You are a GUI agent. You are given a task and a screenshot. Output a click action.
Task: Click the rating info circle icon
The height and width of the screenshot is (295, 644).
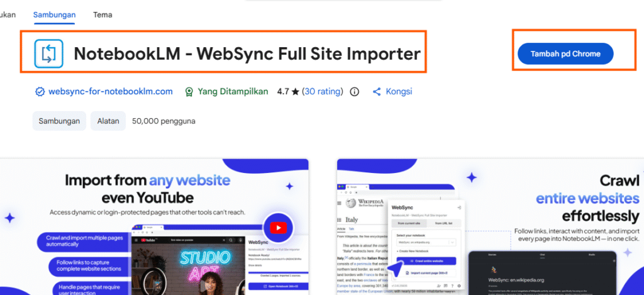point(355,92)
